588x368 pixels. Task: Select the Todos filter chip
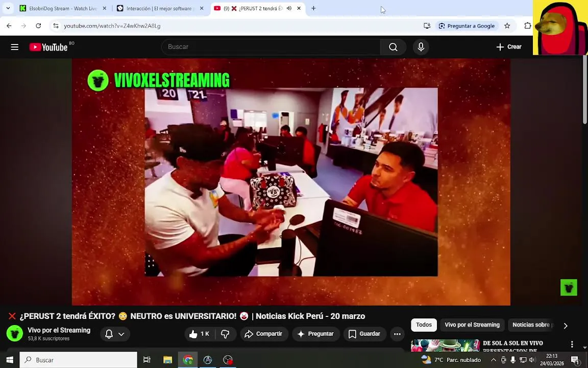click(424, 325)
